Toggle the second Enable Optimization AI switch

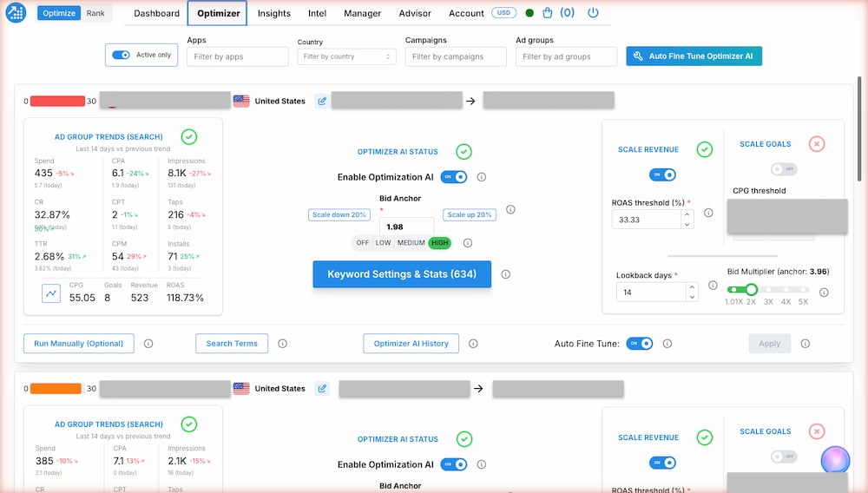point(454,464)
